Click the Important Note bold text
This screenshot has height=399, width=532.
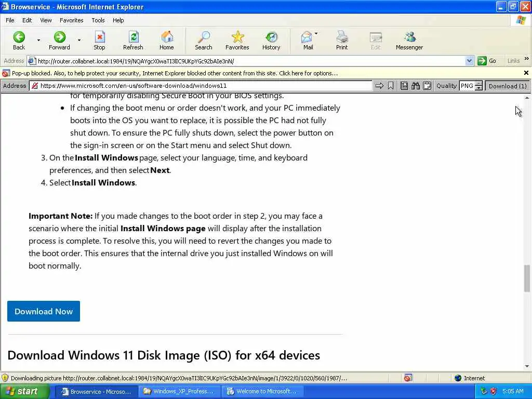point(60,216)
